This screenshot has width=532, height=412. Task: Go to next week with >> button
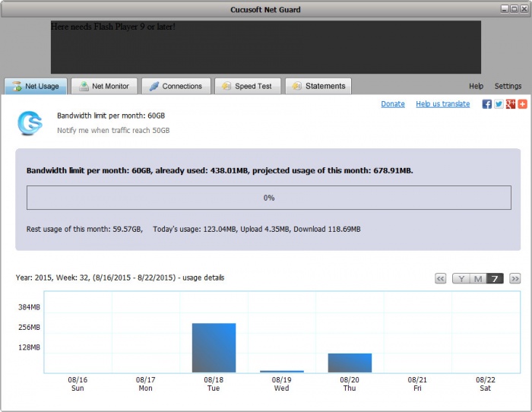(515, 279)
